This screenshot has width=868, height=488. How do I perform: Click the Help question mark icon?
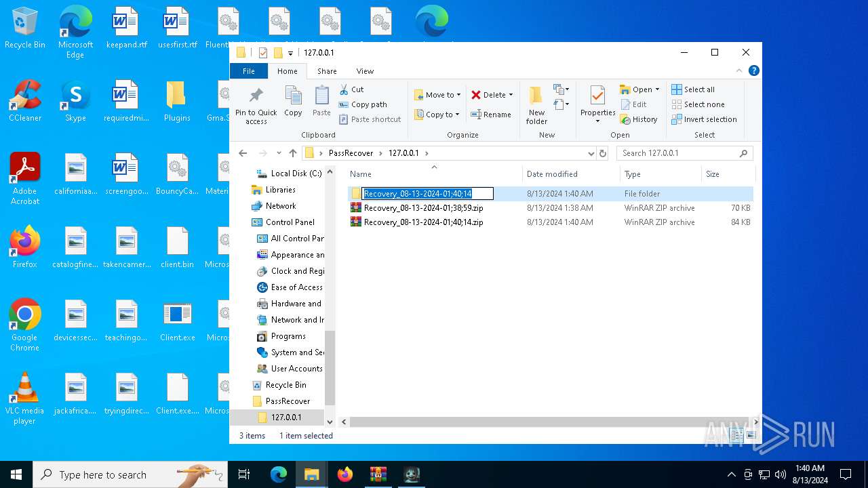click(x=753, y=71)
